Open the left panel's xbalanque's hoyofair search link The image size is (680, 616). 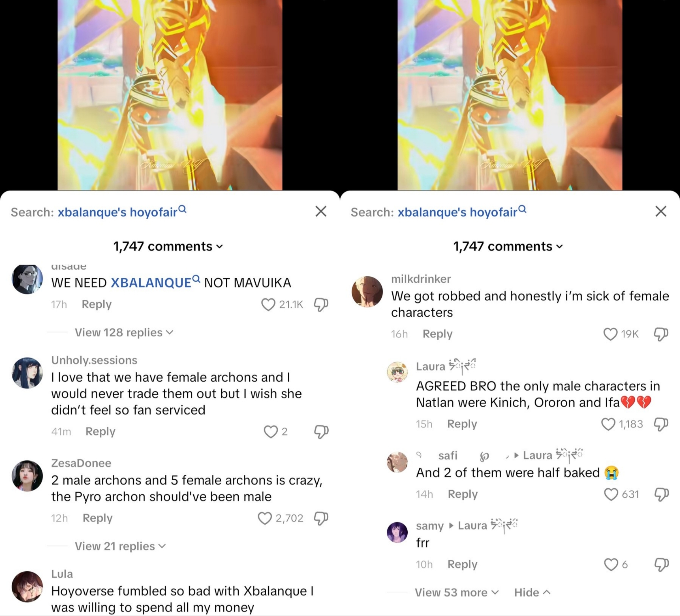122,212
